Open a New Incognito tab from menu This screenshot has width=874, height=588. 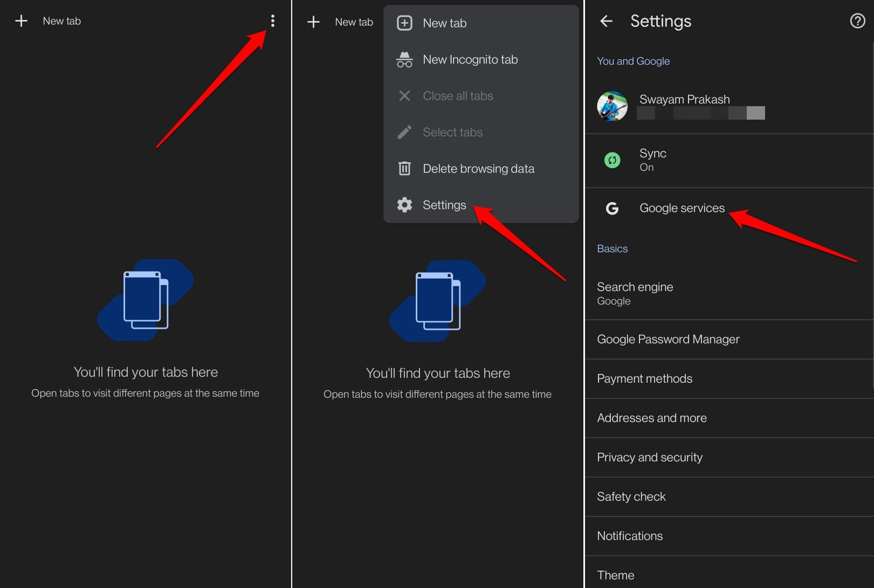(481, 59)
